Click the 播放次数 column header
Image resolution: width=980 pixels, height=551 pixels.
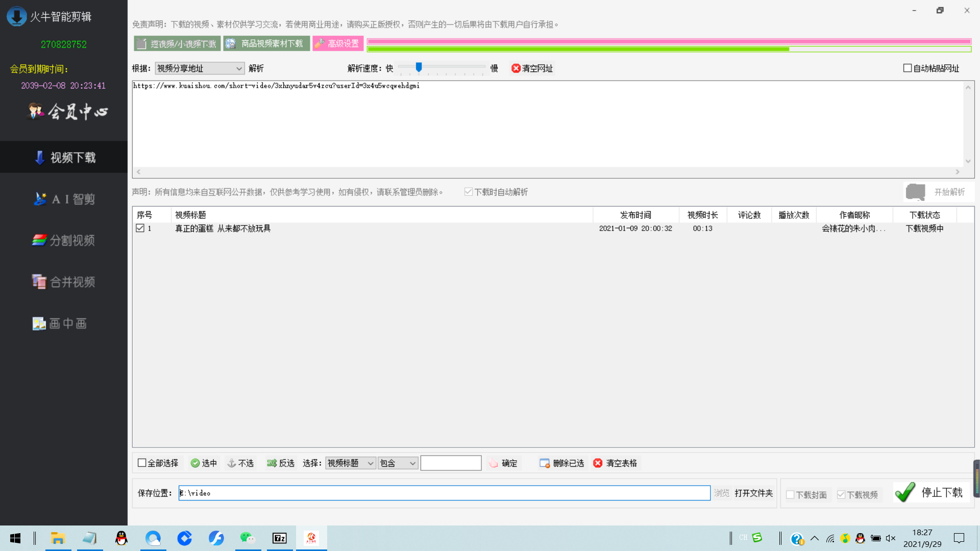tap(794, 215)
